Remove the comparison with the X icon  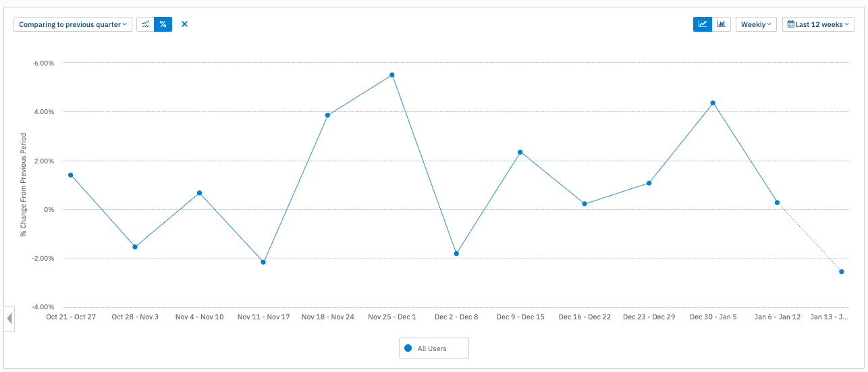point(184,24)
